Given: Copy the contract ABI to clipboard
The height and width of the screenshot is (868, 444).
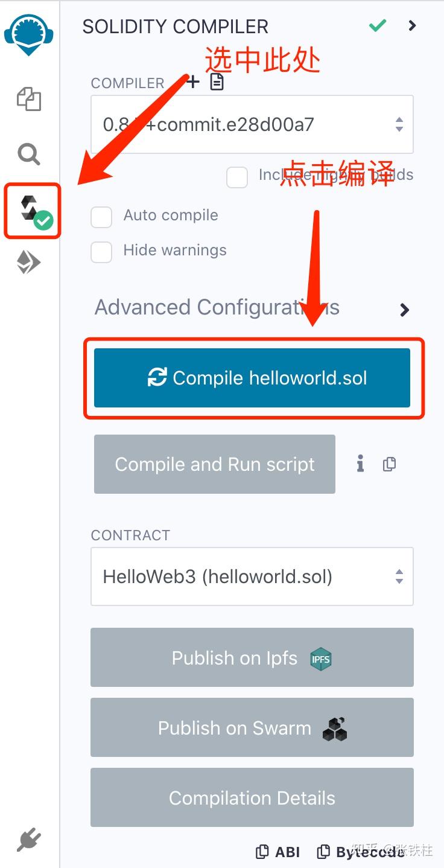Looking at the screenshot, I should tap(279, 852).
